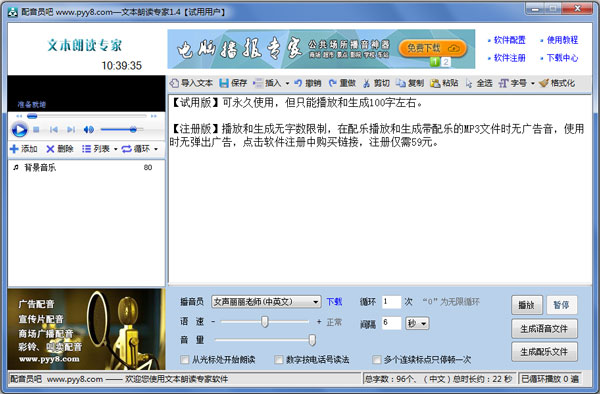The width and height of the screenshot is (600, 394).
Task: Click the music player volume slider
Action: [x=122, y=130]
